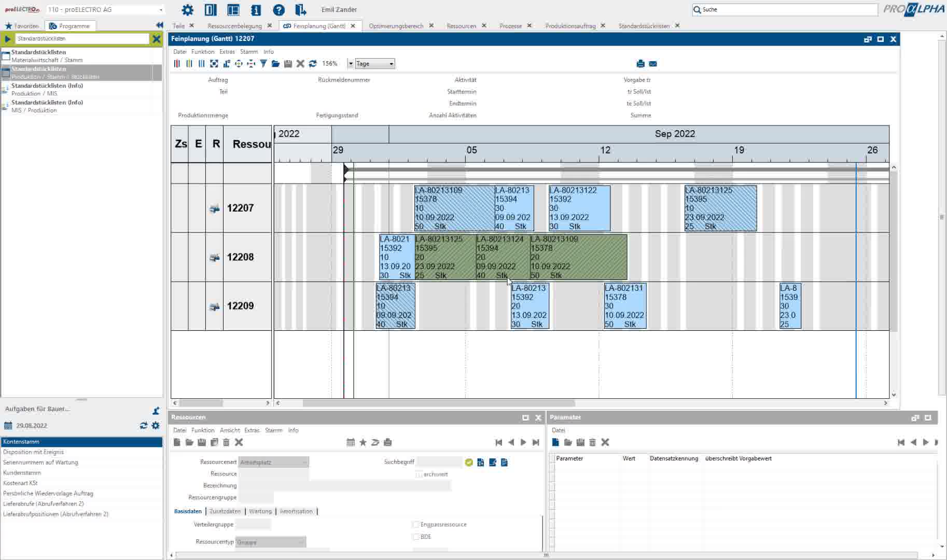Image resolution: width=947 pixels, height=560 pixels.
Task: Open the Ressourcenart dropdown
Action: point(274,462)
